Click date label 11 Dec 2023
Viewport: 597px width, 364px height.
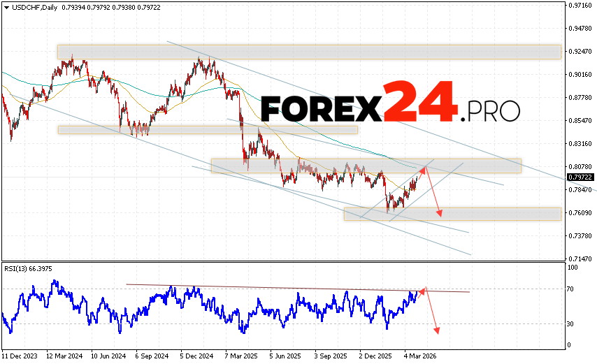tap(20, 356)
